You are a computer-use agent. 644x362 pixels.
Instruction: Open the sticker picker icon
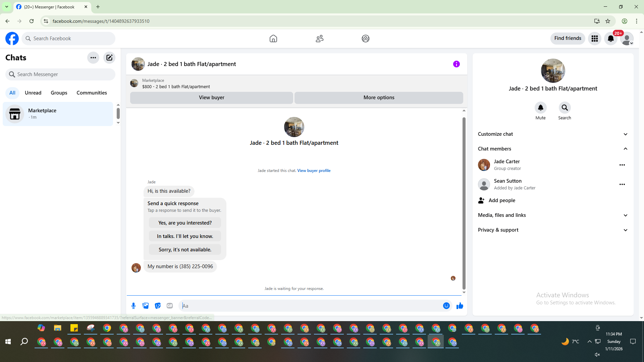pos(158,306)
